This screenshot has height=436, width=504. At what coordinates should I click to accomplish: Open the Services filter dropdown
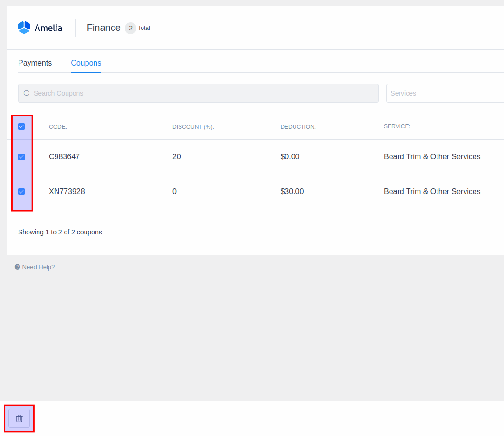point(444,93)
